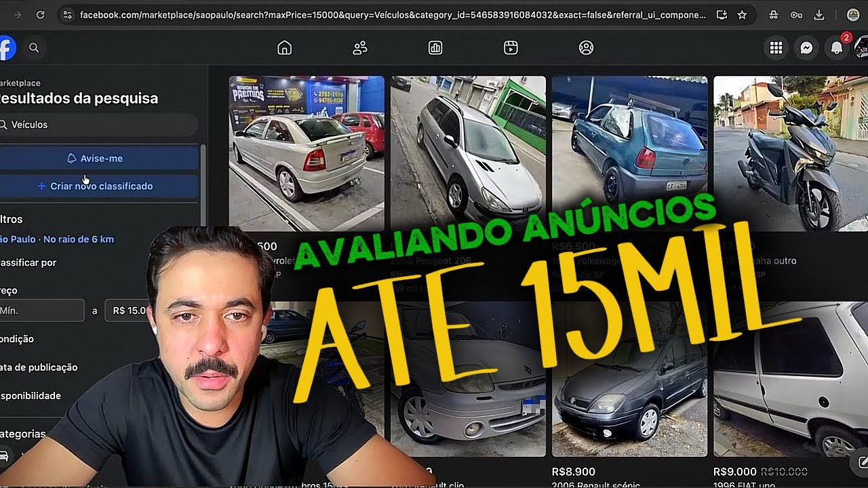Open Messenger icon
This screenshot has height=488, width=868.
point(806,47)
